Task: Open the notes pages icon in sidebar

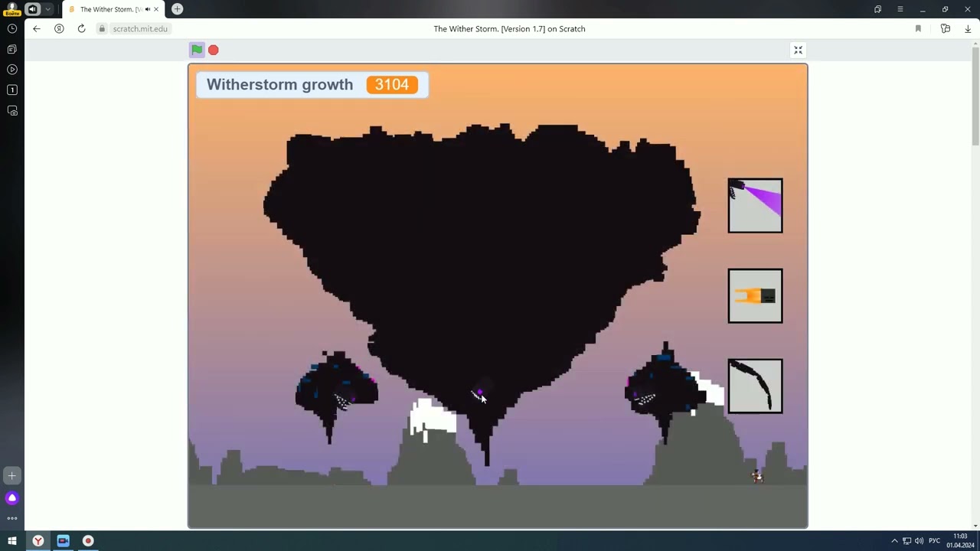Action: pos(12,49)
